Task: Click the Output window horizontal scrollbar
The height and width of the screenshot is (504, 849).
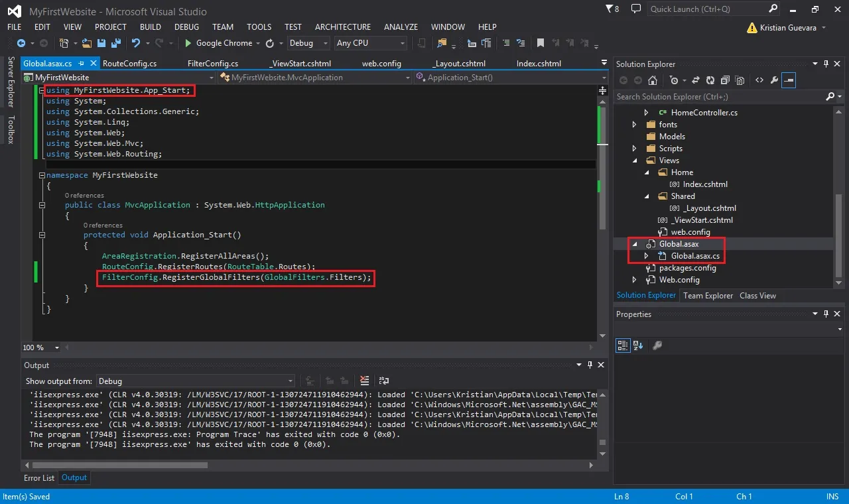Action: [x=309, y=465]
